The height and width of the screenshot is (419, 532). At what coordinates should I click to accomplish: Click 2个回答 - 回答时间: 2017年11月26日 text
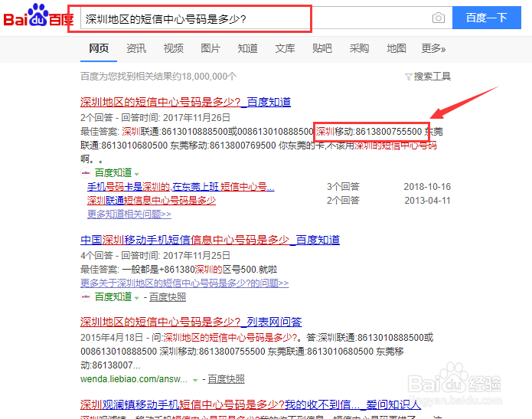155,117
